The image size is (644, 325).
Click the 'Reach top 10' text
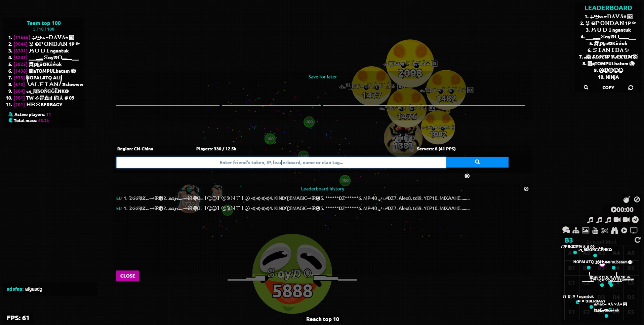322,319
